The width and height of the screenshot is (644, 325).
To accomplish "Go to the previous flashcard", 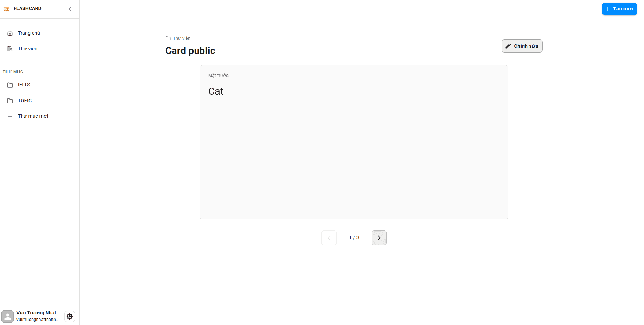I will 329,238.
